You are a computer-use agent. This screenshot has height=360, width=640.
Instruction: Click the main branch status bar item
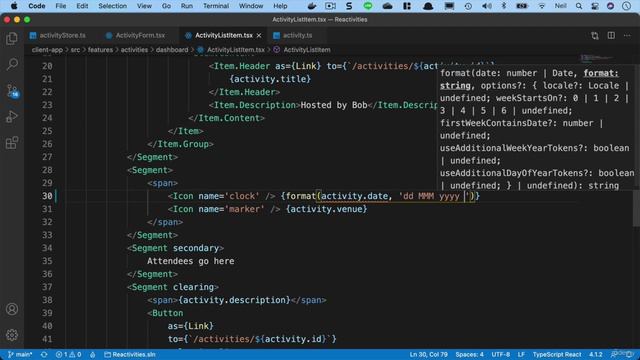pyautogui.click(x=20, y=354)
